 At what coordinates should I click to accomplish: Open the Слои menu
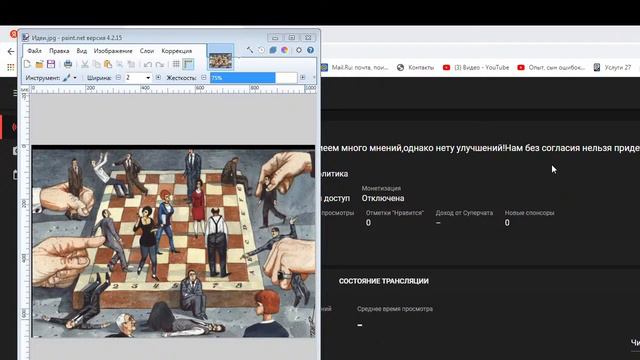tap(147, 51)
